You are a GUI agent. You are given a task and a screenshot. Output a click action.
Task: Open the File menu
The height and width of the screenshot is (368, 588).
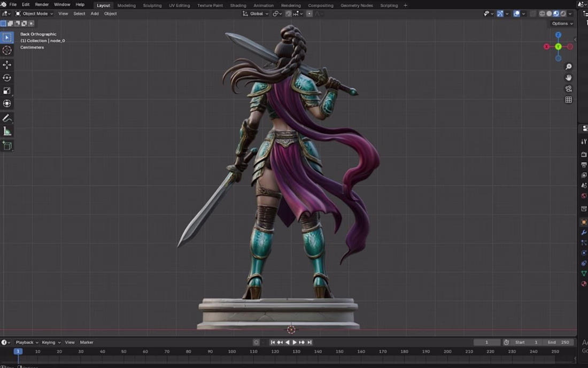[13, 4]
